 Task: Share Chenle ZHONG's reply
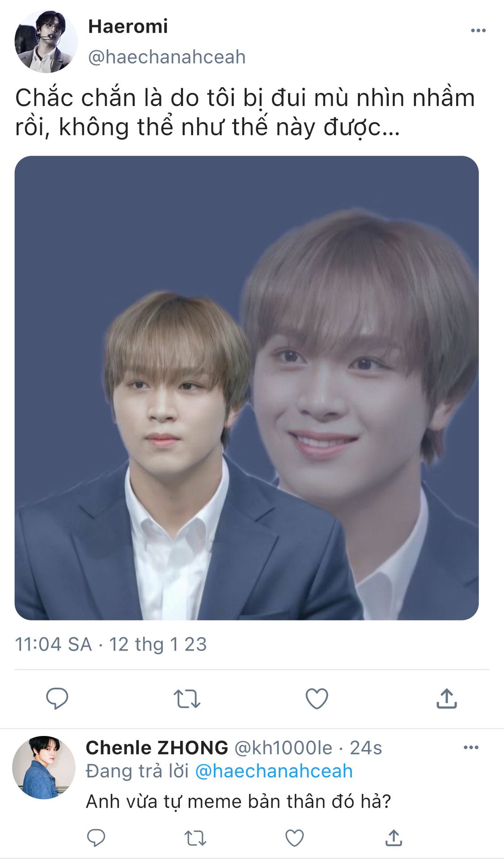point(394,838)
